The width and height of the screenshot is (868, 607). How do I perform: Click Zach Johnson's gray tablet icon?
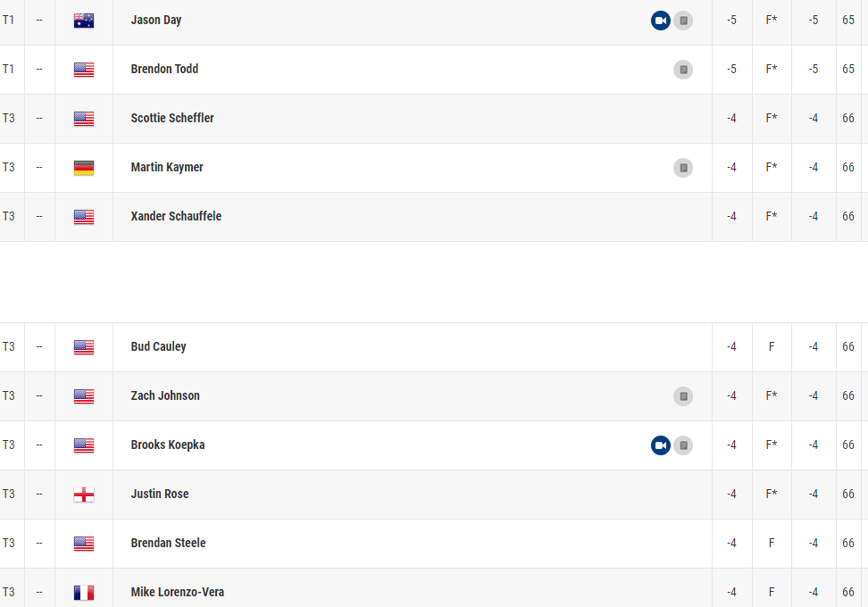[683, 396]
